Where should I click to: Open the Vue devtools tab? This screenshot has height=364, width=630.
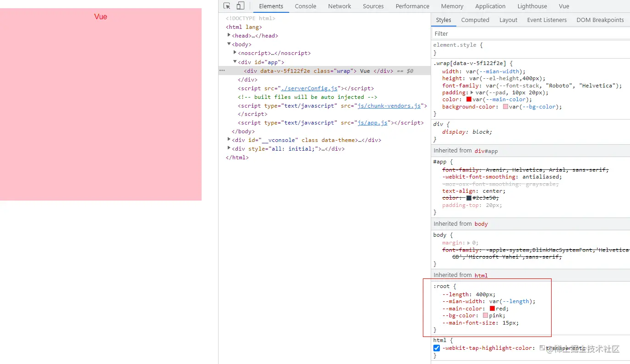coord(564,6)
